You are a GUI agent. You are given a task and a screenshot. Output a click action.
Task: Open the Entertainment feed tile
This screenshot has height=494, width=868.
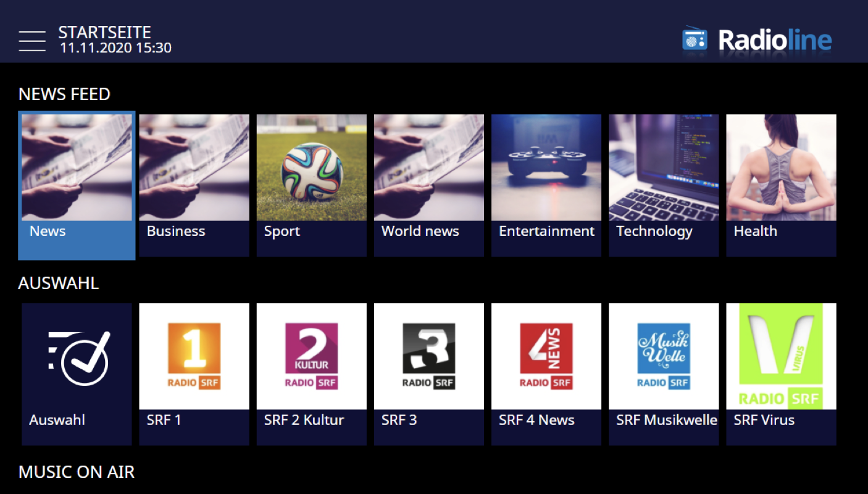[546, 185]
